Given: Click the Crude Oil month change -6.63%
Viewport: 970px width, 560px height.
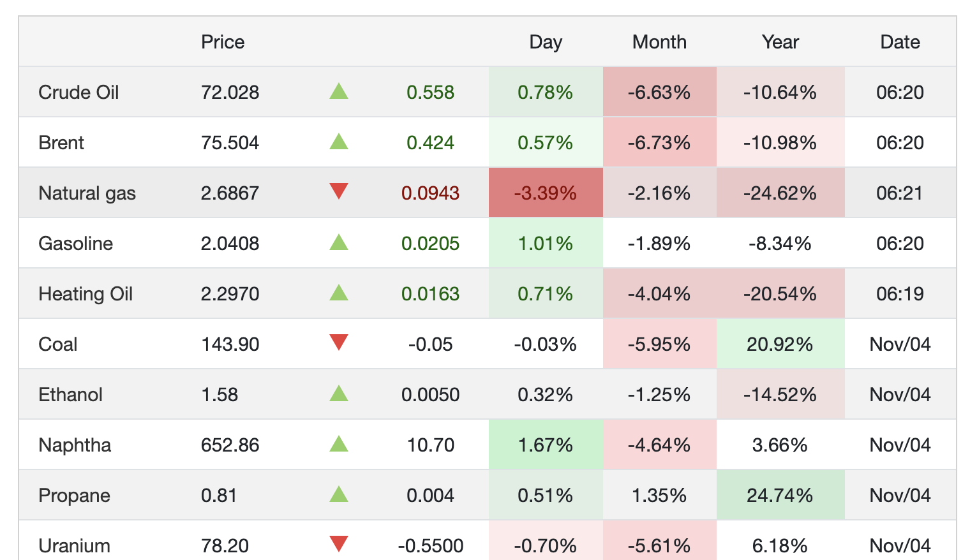Looking at the screenshot, I should (659, 92).
